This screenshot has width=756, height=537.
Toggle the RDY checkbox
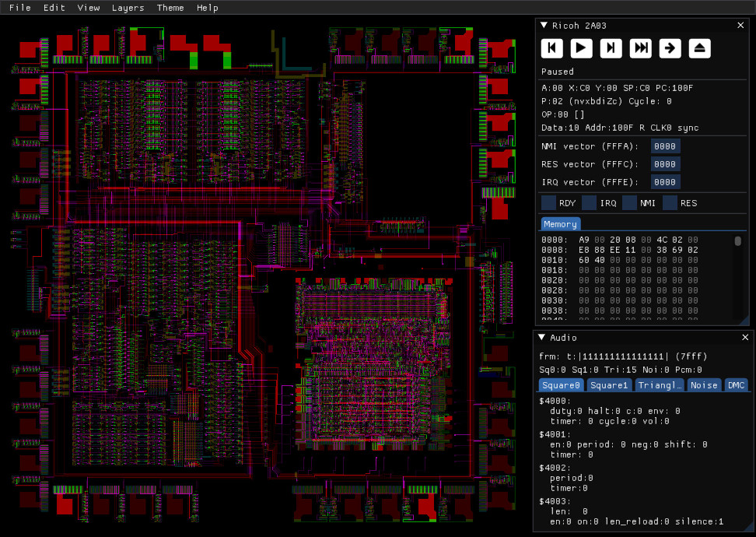[x=548, y=203]
